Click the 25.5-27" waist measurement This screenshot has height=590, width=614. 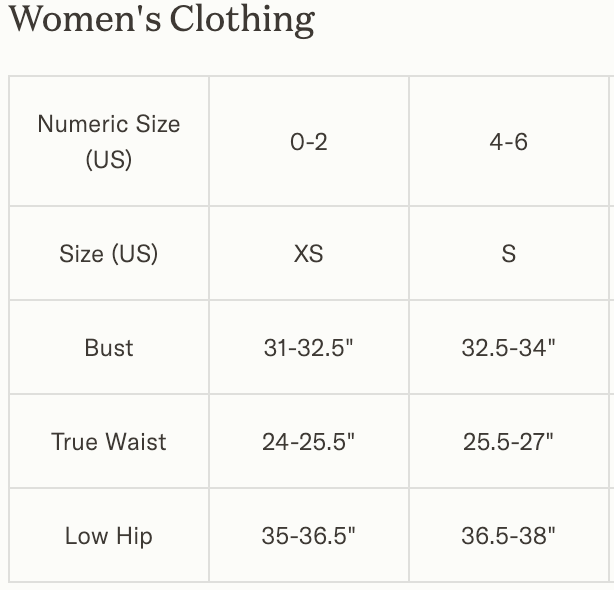pos(508,442)
